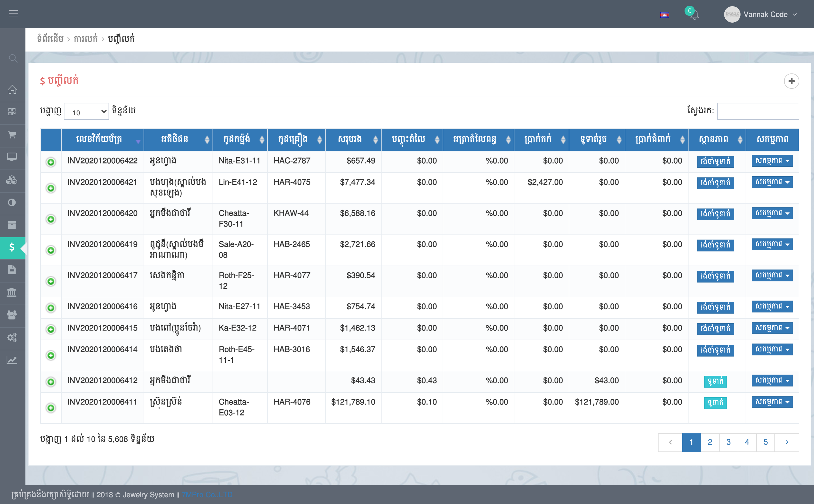Click the notification bell icon
This screenshot has width=814, height=504.
click(x=695, y=15)
